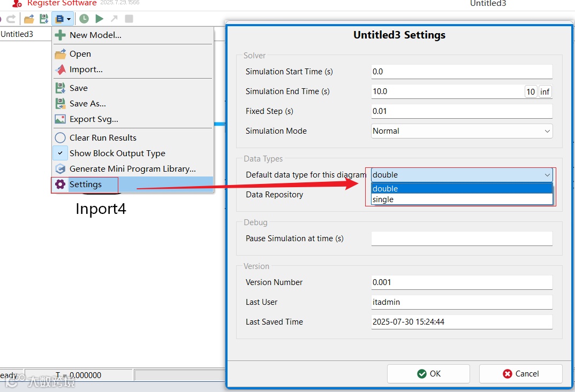Open the Simulation Mode Normal dropdown
The image size is (575, 392).
pyautogui.click(x=461, y=131)
